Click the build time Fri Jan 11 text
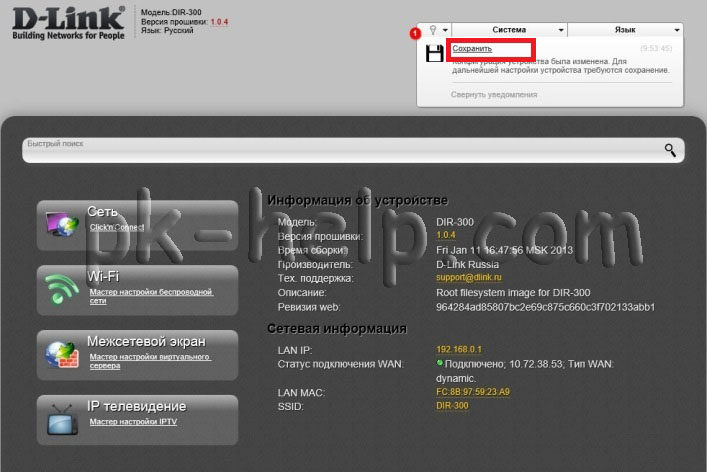This screenshot has height=472, width=707. click(504, 250)
